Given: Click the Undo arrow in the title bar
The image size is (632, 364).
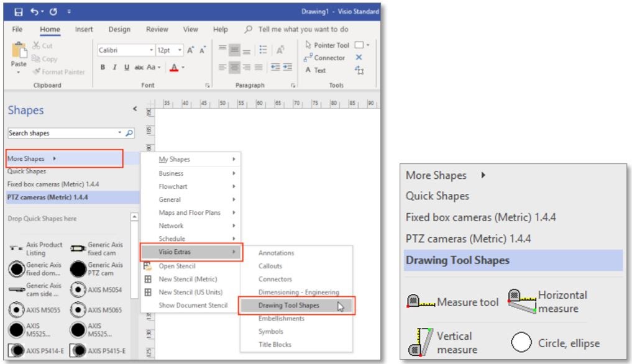Looking at the screenshot, I should [35, 12].
